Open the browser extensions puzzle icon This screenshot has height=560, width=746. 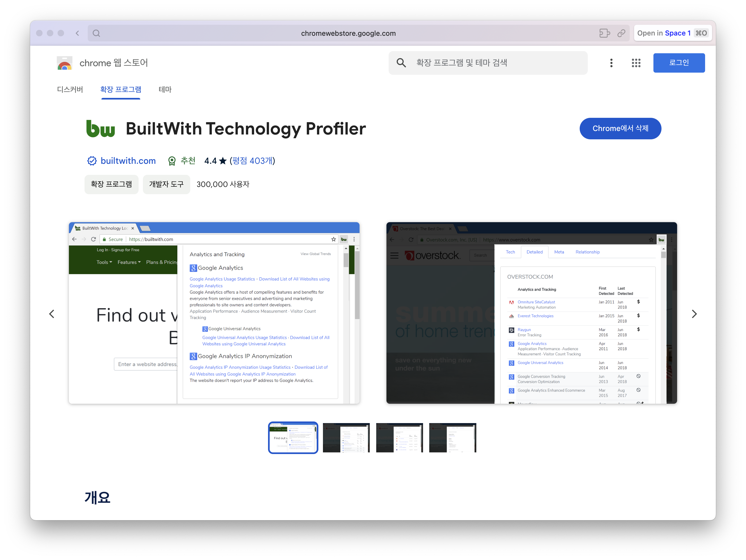click(x=604, y=33)
